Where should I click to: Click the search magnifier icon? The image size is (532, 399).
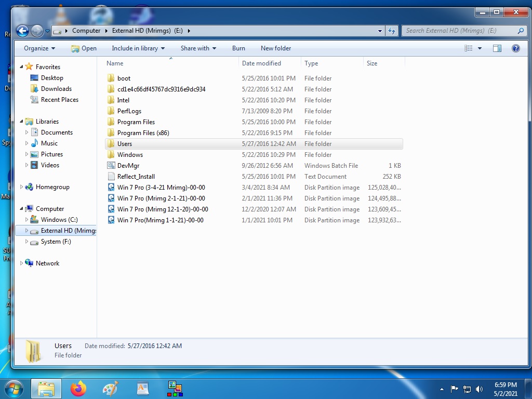[x=521, y=31]
